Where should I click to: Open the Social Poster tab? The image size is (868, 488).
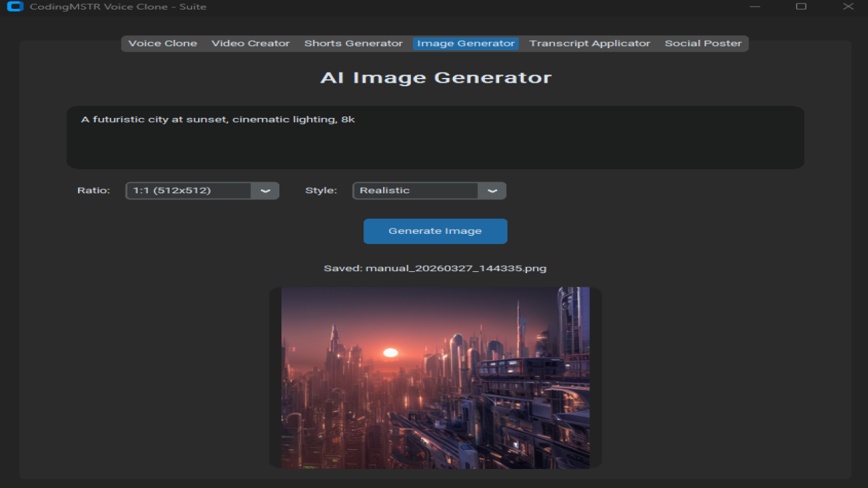coord(703,43)
